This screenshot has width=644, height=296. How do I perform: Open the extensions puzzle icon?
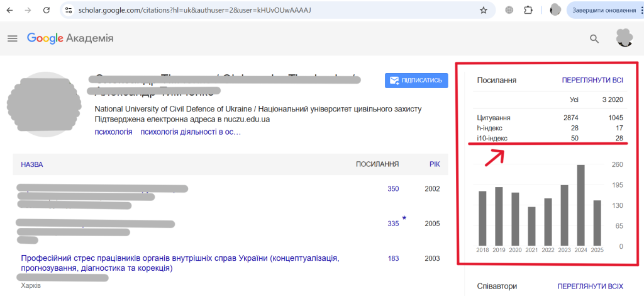[528, 10]
